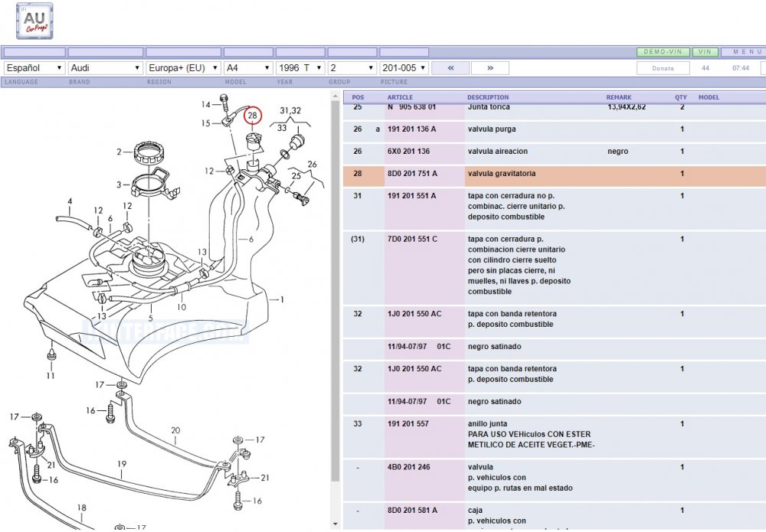Click the QTY column header
The height and width of the screenshot is (532, 766).
click(680, 97)
